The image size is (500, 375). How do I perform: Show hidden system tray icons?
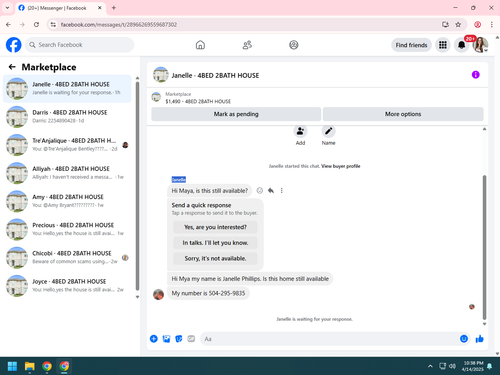pos(430,366)
